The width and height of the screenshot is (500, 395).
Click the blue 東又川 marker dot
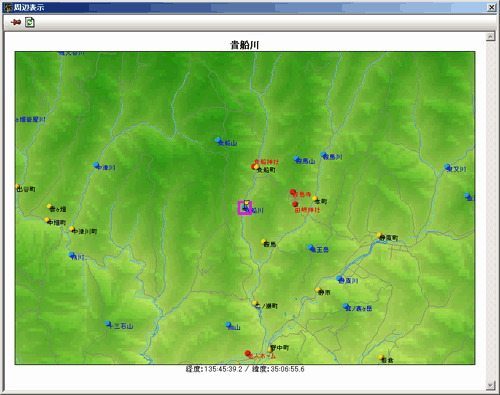(447, 167)
